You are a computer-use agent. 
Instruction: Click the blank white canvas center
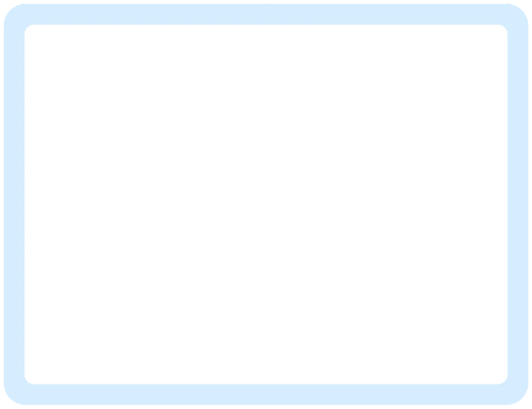(266, 204)
